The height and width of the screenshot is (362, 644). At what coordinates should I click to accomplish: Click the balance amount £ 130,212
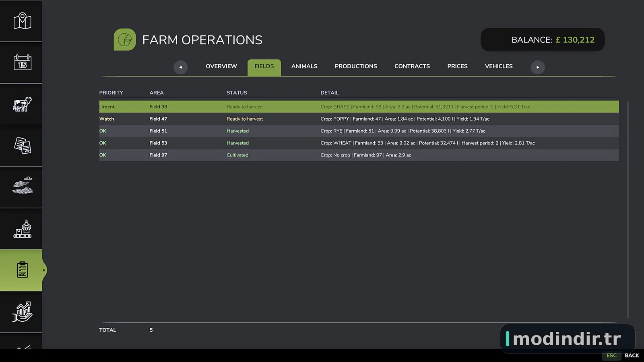click(575, 40)
